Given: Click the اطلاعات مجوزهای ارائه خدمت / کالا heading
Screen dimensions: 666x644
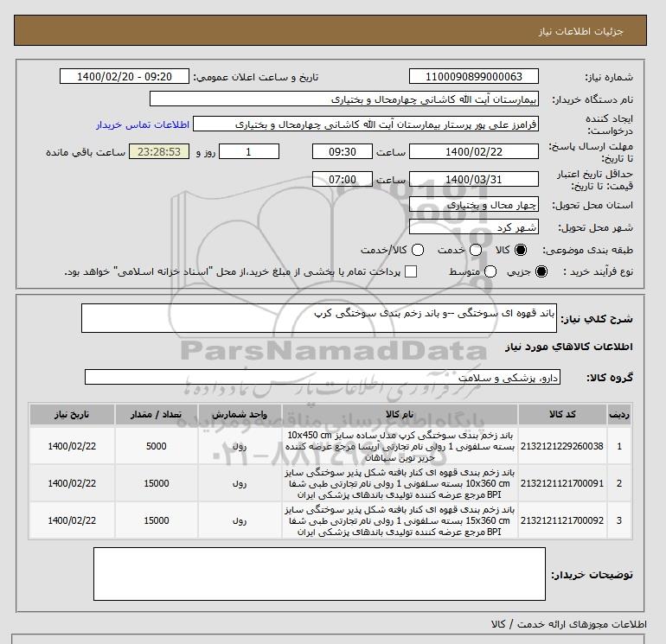Looking at the screenshot, I should click(569, 624).
